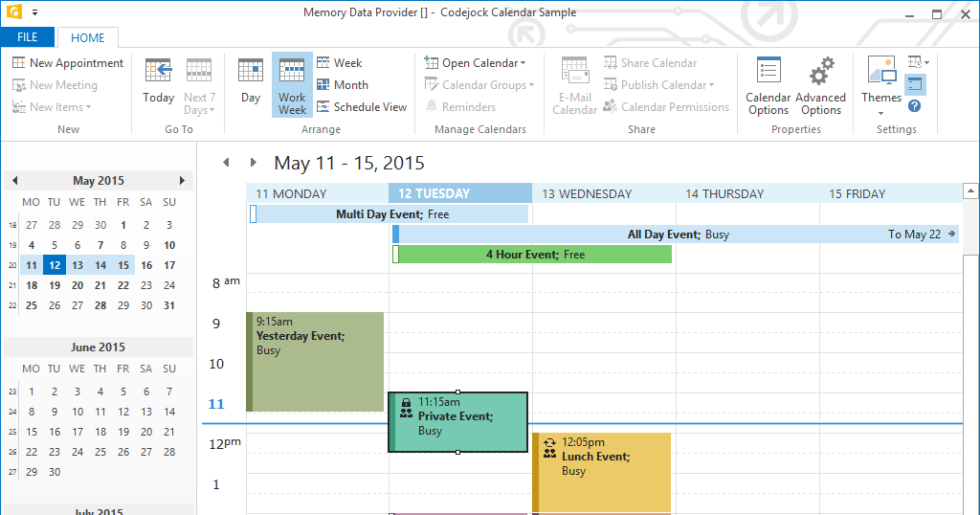Open Schedule View
This screenshot has width=980, height=515.
pos(362,107)
